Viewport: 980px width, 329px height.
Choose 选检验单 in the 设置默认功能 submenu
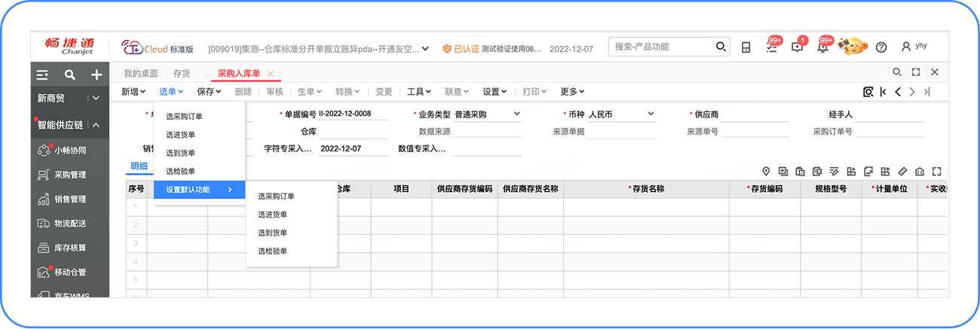pyautogui.click(x=272, y=251)
